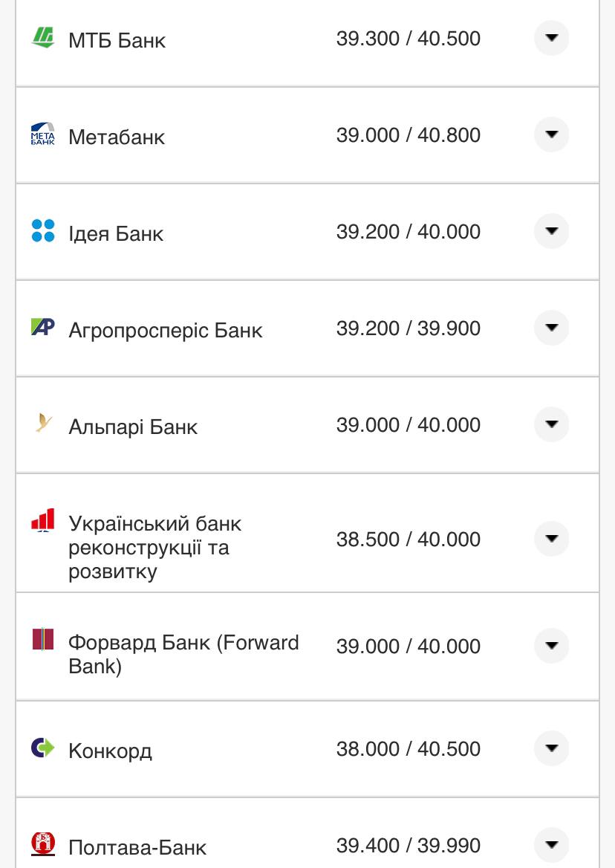This screenshot has height=868, width=615.
Task: Click the Конкорд logo icon
Action: coord(43,747)
